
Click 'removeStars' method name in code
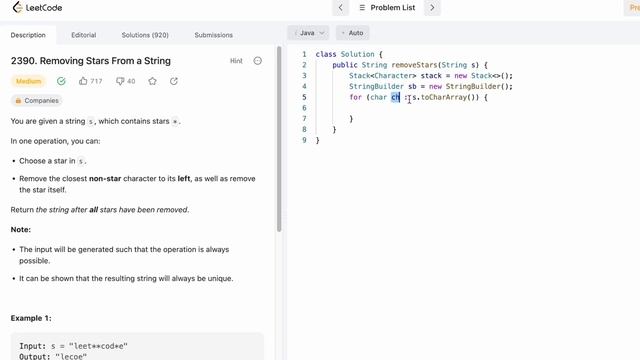coord(415,65)
